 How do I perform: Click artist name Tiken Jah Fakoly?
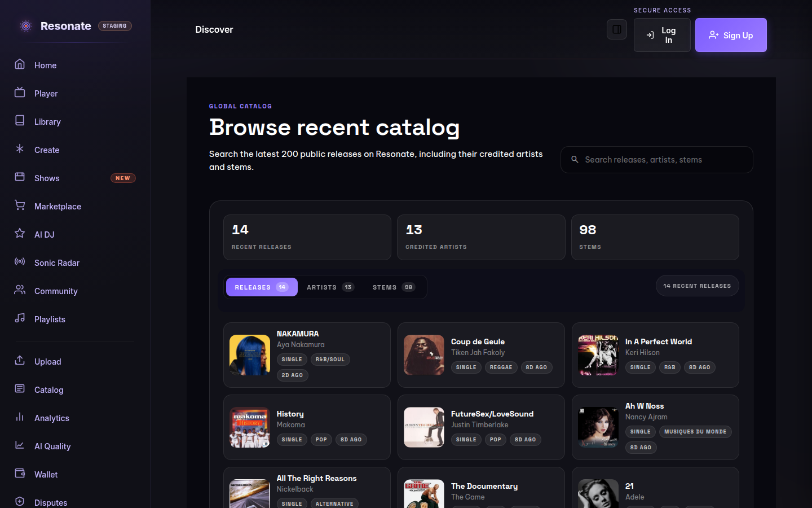coord(478,352)
